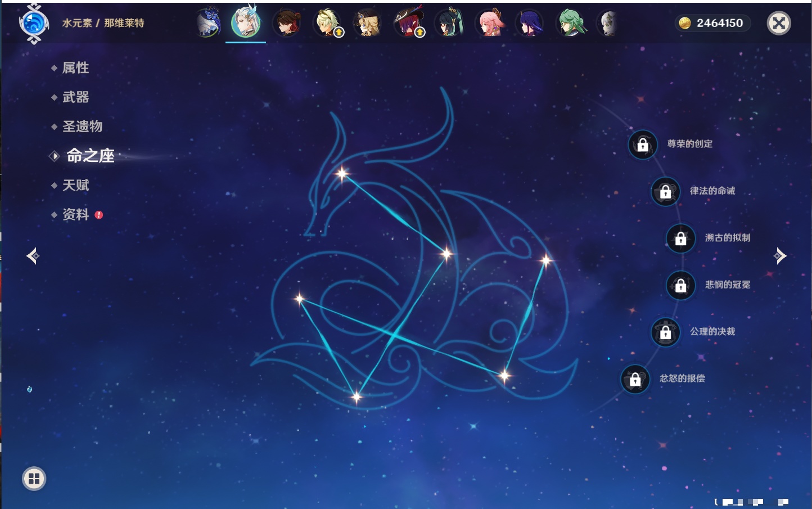Click the 水元素 / 那维莱特 title text
This screenshot has width=812, height=509.
click(x=103, y=23)
